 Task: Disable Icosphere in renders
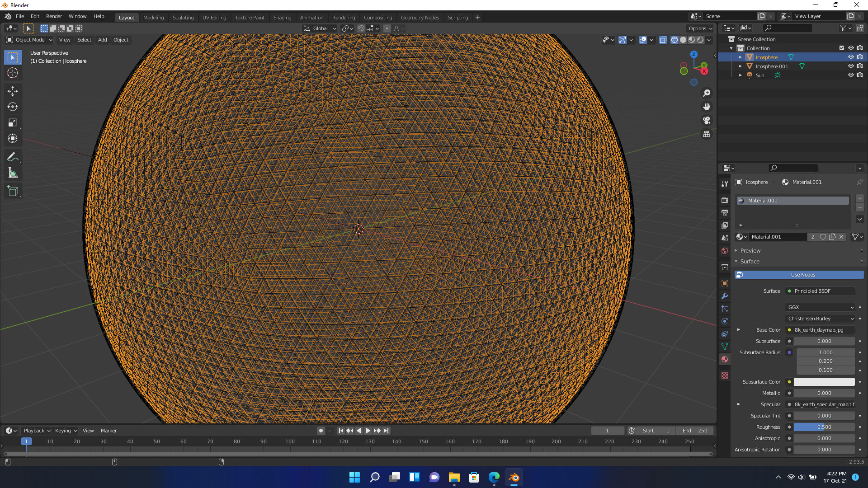860,57
